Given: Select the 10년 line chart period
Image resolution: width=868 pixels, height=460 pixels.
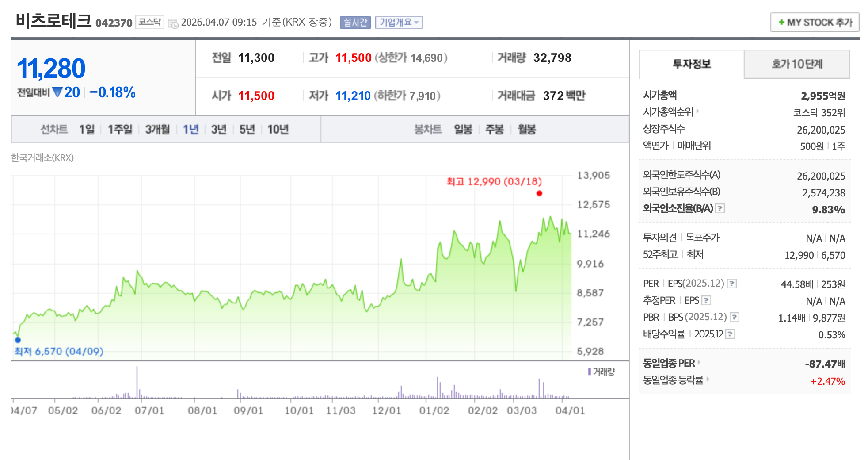Looking at the screenshot, I should click(x=278, y=129).
